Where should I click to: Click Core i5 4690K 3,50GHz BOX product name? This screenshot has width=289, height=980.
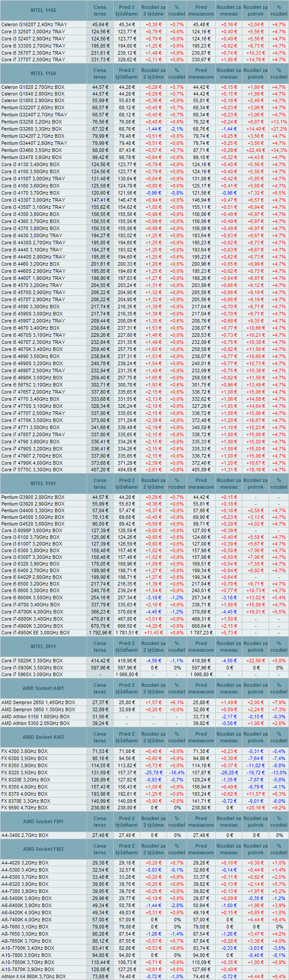pyautogui.click(x=32, y=378)
